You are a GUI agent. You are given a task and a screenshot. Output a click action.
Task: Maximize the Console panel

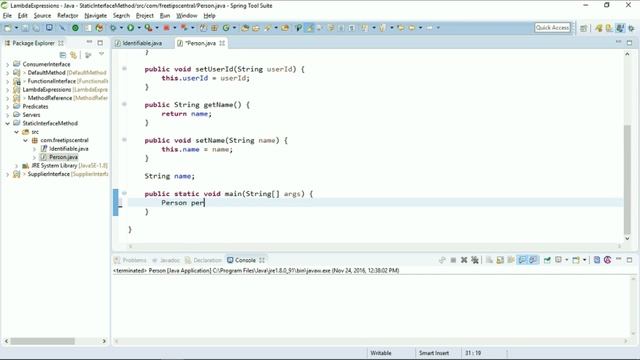[x=629, y=260]
